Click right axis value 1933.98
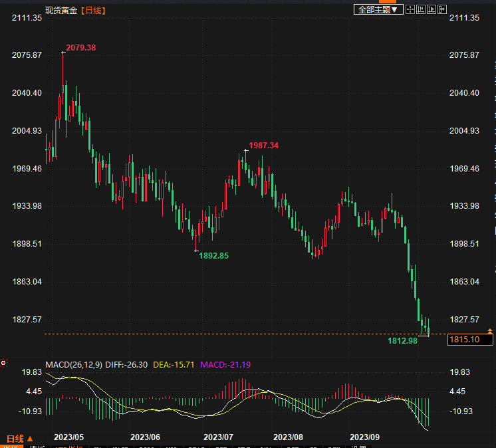 click(x=464, y=206)
